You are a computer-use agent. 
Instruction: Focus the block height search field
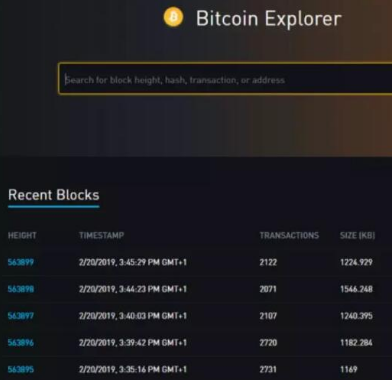[x=225, y=79]
